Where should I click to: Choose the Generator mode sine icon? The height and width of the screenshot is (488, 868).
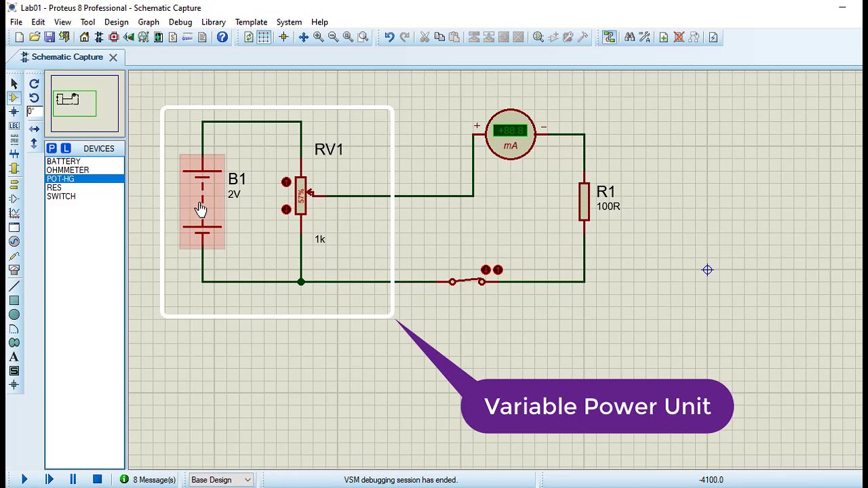point(14,241)
